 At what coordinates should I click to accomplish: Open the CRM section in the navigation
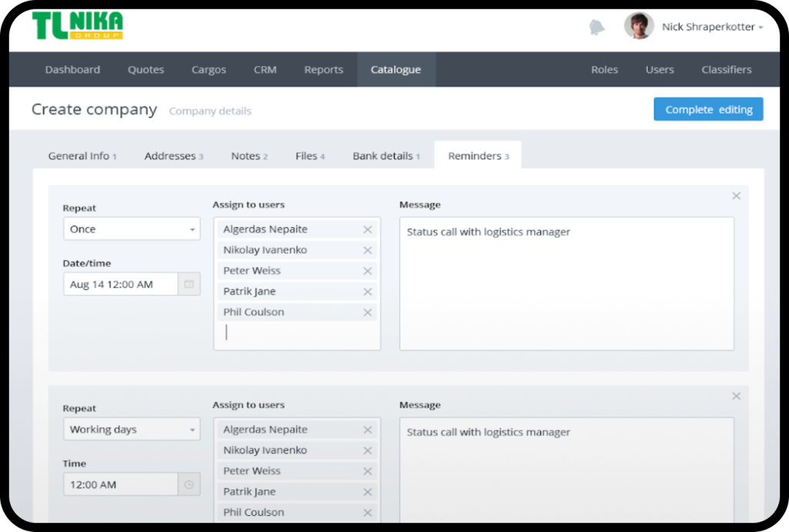click(x=265, y=69)
